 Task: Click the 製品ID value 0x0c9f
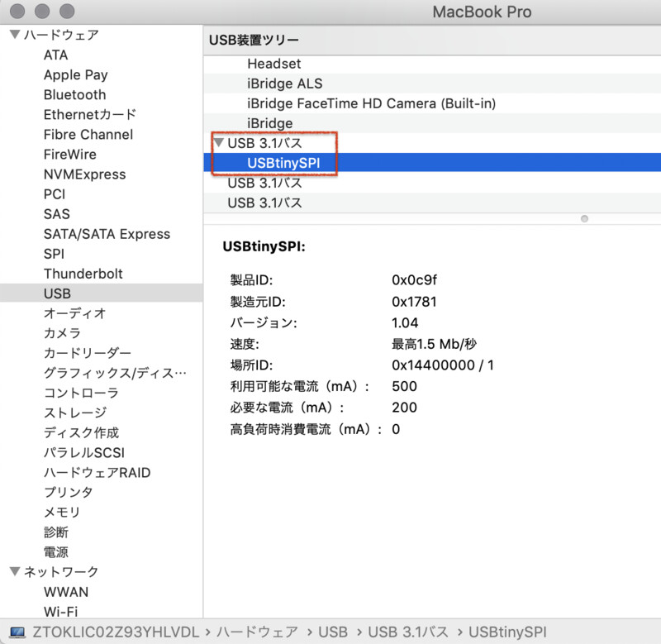coord(415,279)
